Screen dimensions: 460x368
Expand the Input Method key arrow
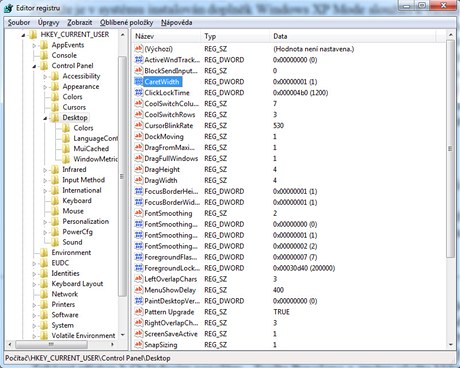pyautogui.click(x=45, y=180)
